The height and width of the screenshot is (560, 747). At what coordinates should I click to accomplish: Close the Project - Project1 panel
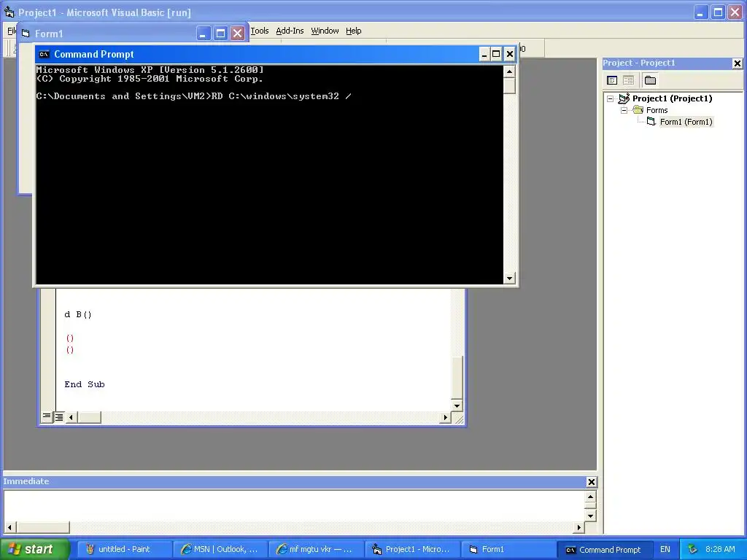point(737,63)
